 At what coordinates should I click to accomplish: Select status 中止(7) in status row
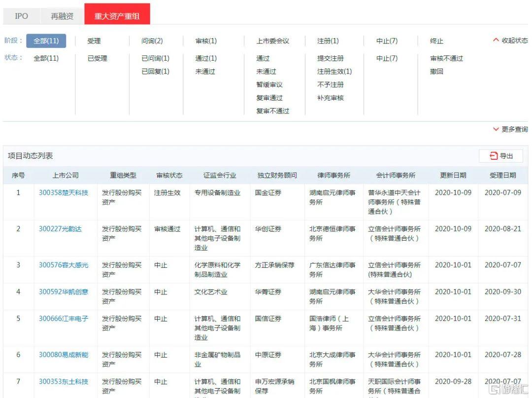[x=387, y=58]
